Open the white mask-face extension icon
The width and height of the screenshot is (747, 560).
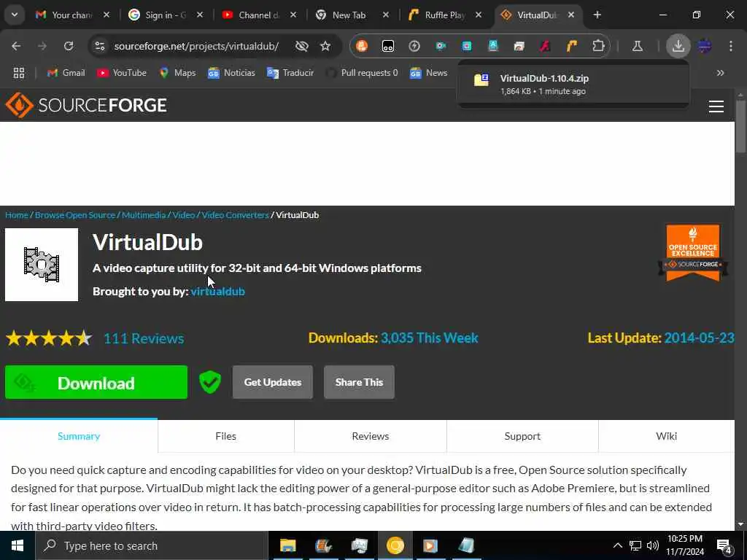pyautogui.click(x=388, y=46)
